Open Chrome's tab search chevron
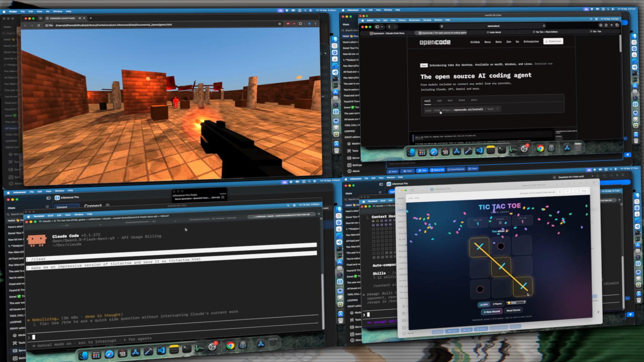 coord(40,18)
